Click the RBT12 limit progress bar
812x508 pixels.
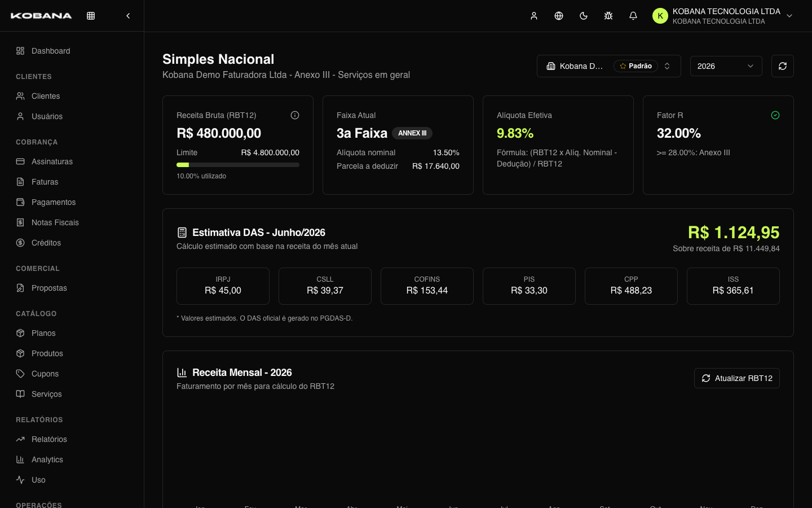238,165
